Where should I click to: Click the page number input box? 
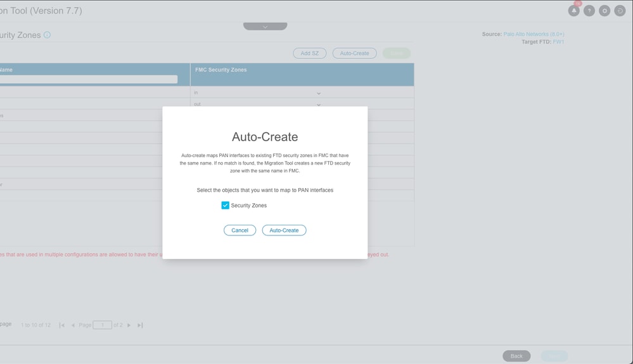(x=103, y=325)
